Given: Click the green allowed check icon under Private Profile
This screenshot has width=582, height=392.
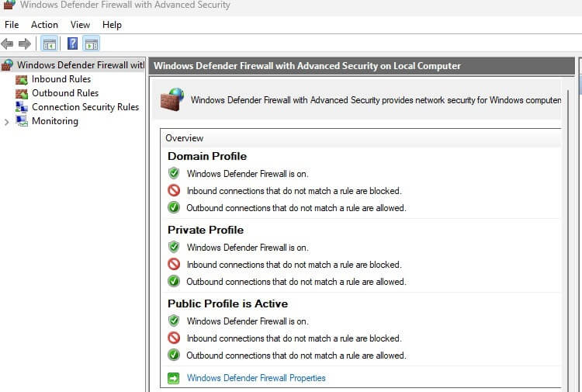Looking at the screenshot, I should pyautogui.click(x=174, y=281).
